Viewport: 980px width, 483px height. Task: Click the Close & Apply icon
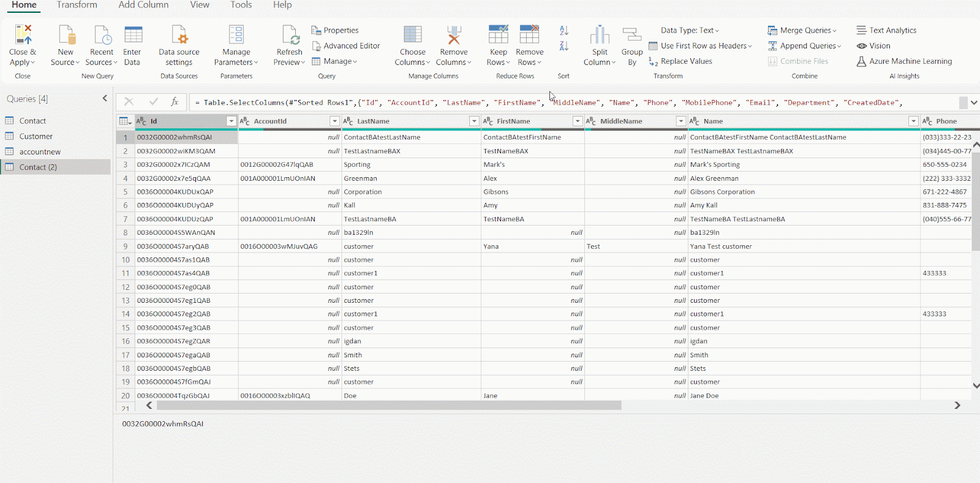click(x=23, y=35)
